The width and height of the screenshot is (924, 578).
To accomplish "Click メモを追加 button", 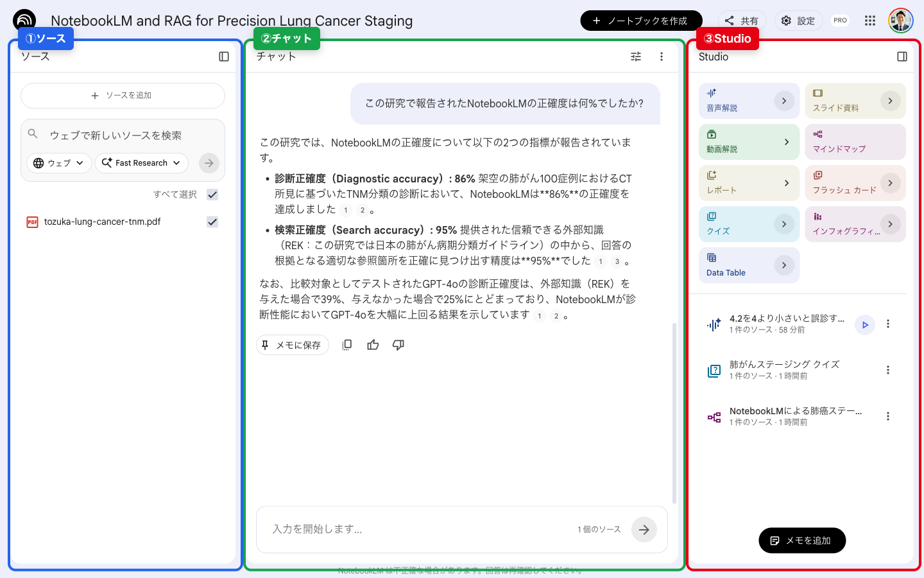I will click(802, 541).
